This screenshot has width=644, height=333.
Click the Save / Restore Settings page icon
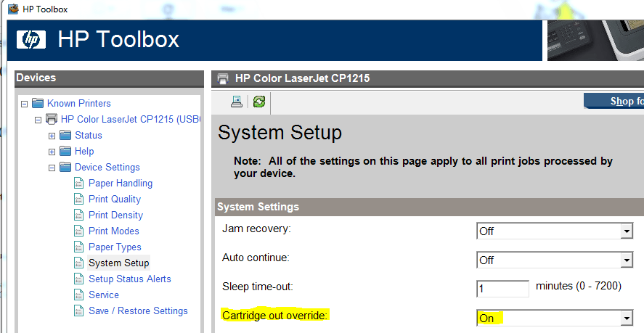click(79, 311)
